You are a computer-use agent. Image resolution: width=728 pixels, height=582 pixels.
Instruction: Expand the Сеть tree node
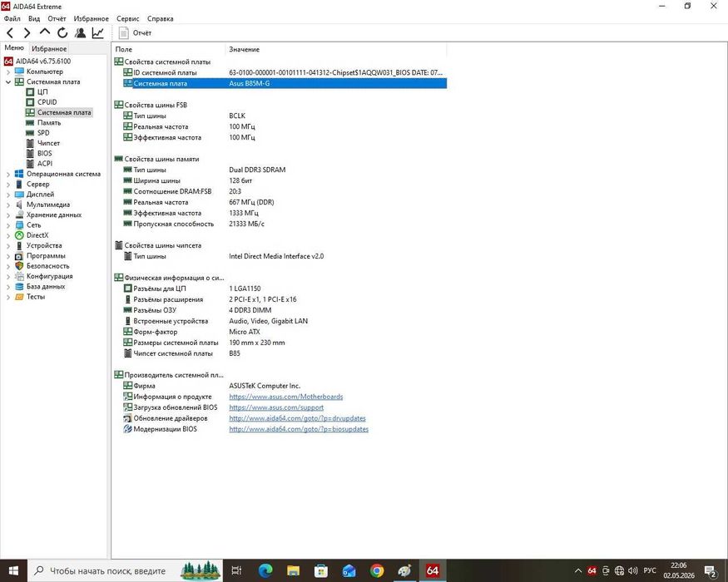click(7, 225)
